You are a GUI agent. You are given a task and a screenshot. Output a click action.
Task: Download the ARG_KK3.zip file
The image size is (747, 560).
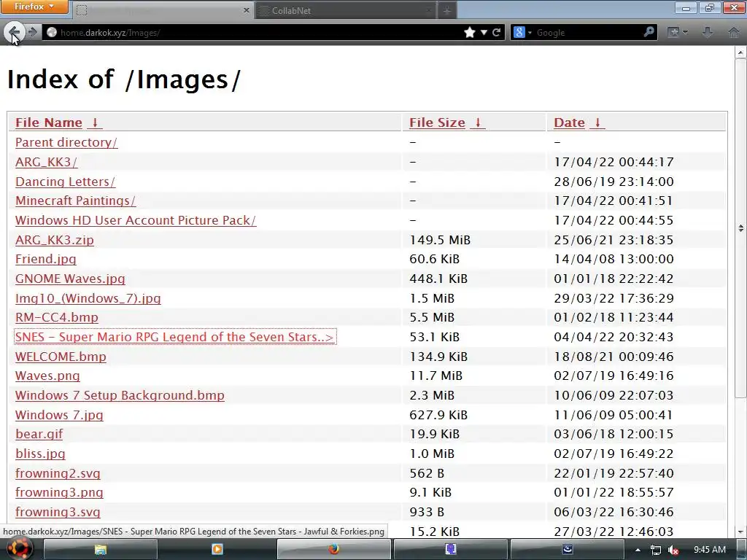54,239
